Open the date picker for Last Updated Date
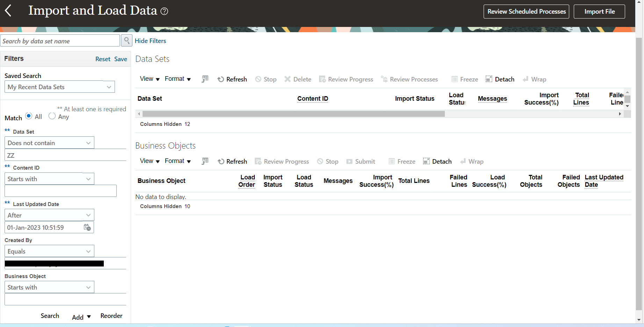This screenshot has width=644, height=327. pos(87,227)
